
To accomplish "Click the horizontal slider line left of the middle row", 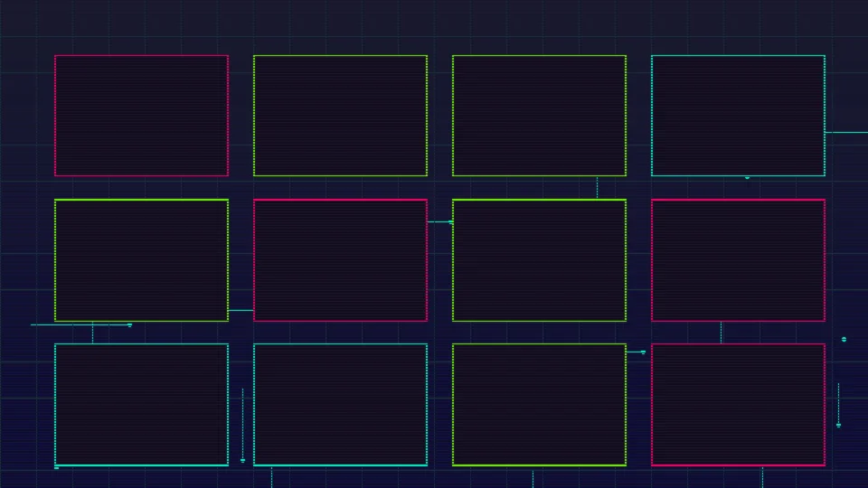I will coord(81,324).
